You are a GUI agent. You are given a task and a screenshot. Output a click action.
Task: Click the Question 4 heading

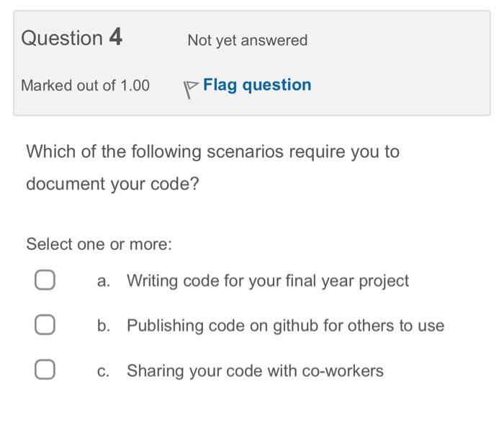[x=71, y=38]
